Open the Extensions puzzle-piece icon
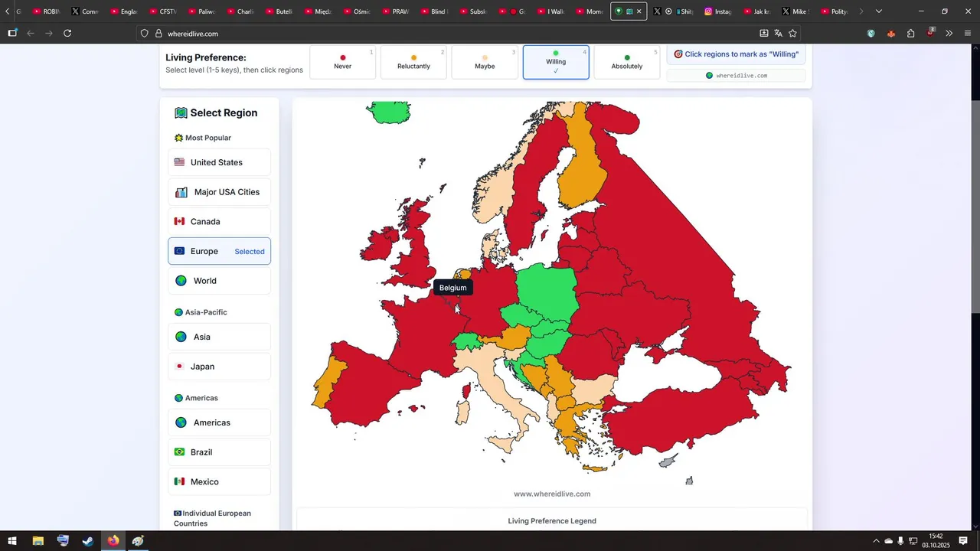Image resolution: width=980 pixels, height=551 pixels. 911,34
